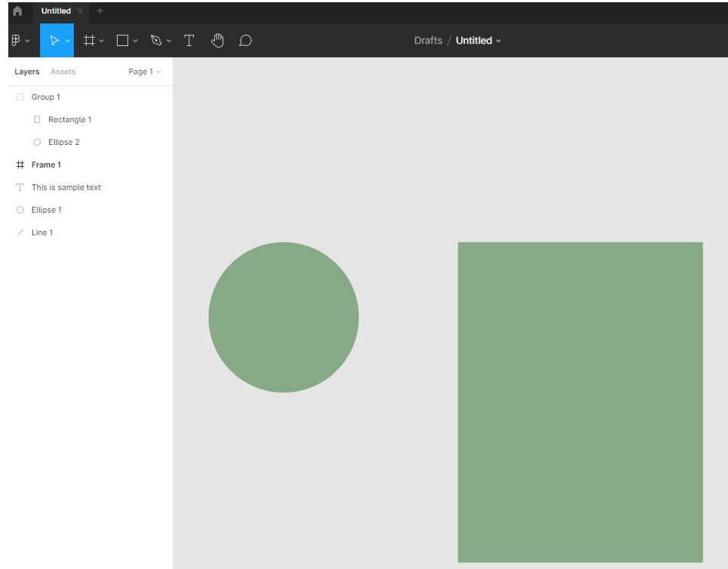Open the Page 1 dropdown
This screenshot has height=569, width=728.
(144, 72)
